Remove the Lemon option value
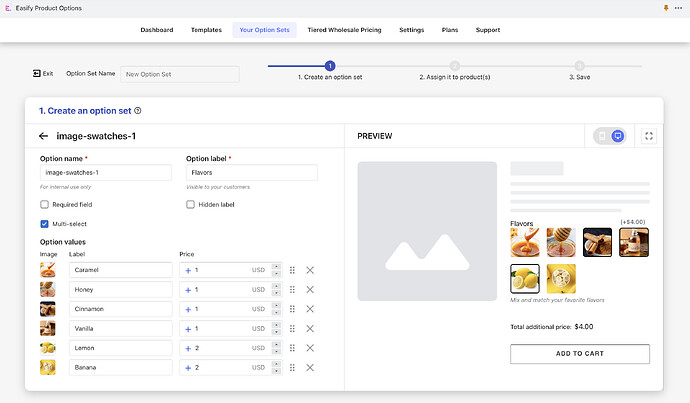690x403 pixels. [310, 348]
